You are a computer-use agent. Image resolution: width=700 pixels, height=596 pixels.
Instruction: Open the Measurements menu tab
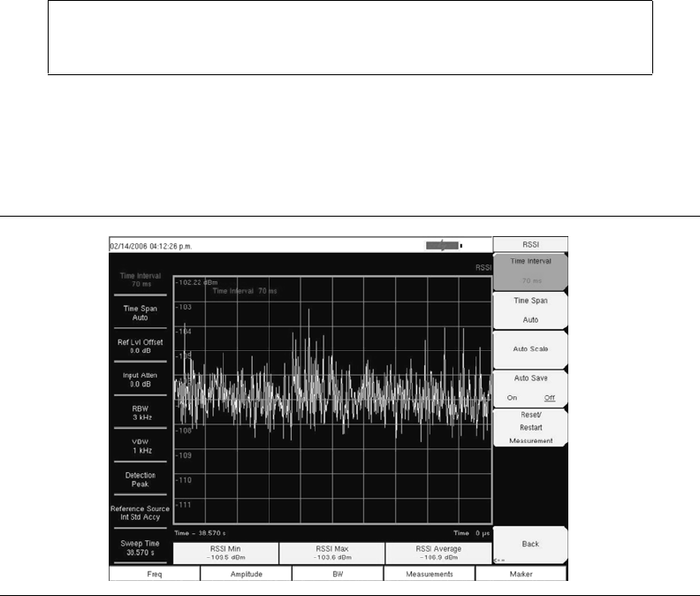click(x=430, y=574)
